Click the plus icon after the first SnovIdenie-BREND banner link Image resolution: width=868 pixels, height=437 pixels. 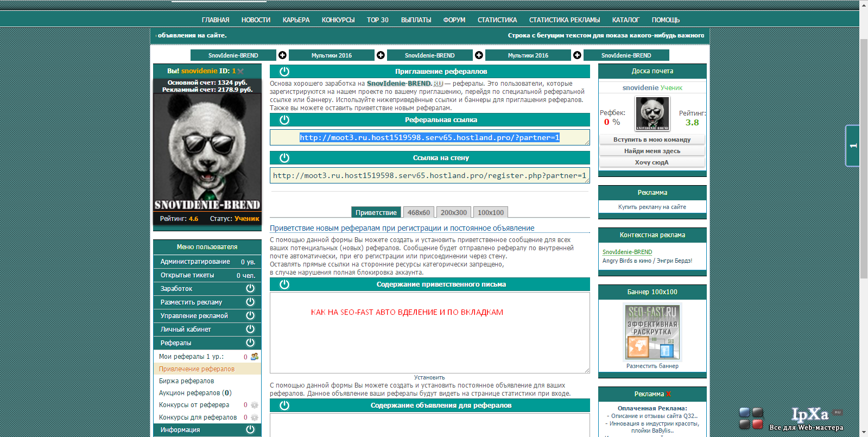point(282,55)
